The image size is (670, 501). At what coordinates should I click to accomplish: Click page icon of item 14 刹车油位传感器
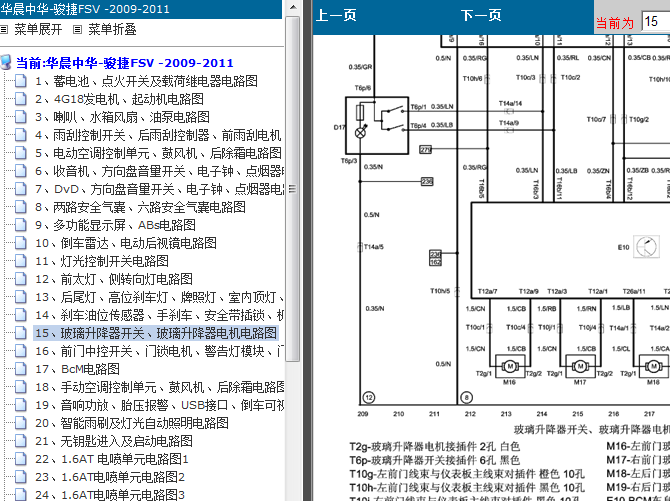[x=21, y=315]
